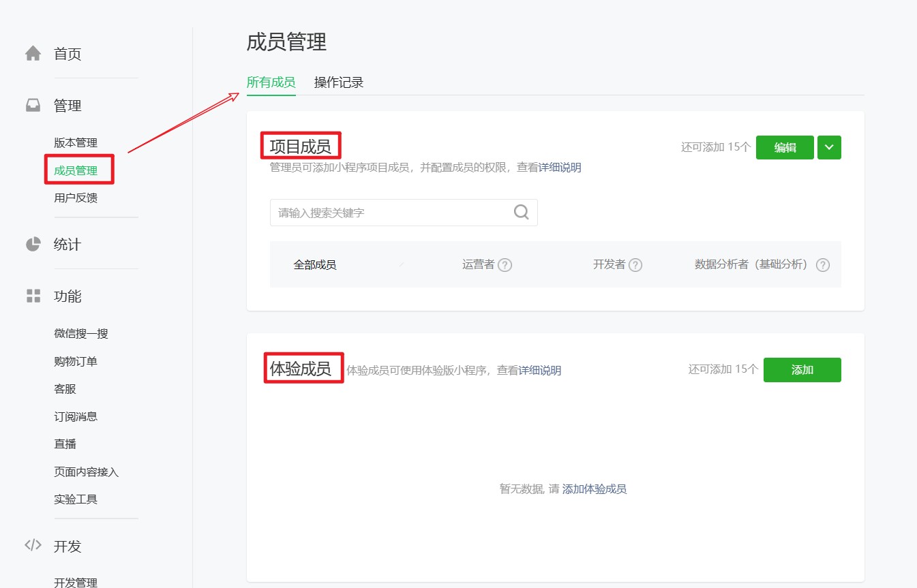Switch to the 操作记录 tab

point(339,82)
